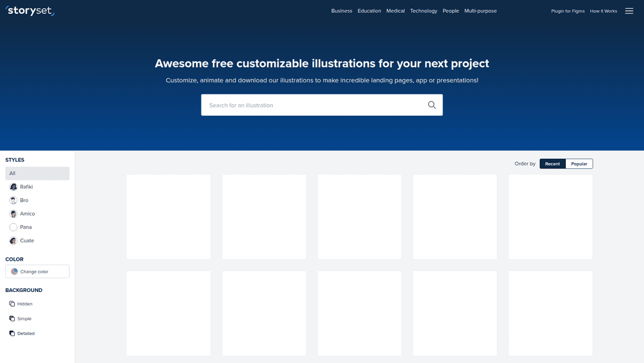Open the Technology category
The image size is (644, 363).
423,11
